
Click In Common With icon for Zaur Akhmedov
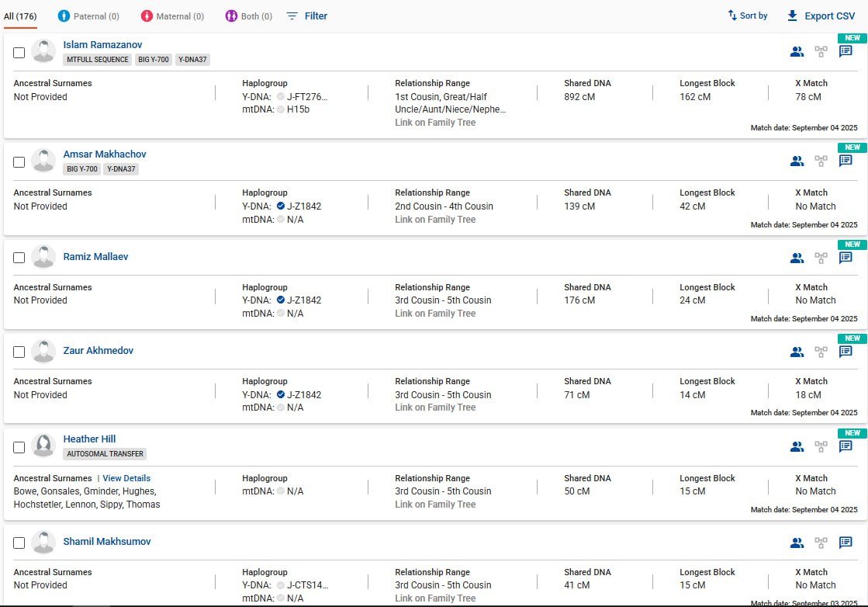pos(797,352)
